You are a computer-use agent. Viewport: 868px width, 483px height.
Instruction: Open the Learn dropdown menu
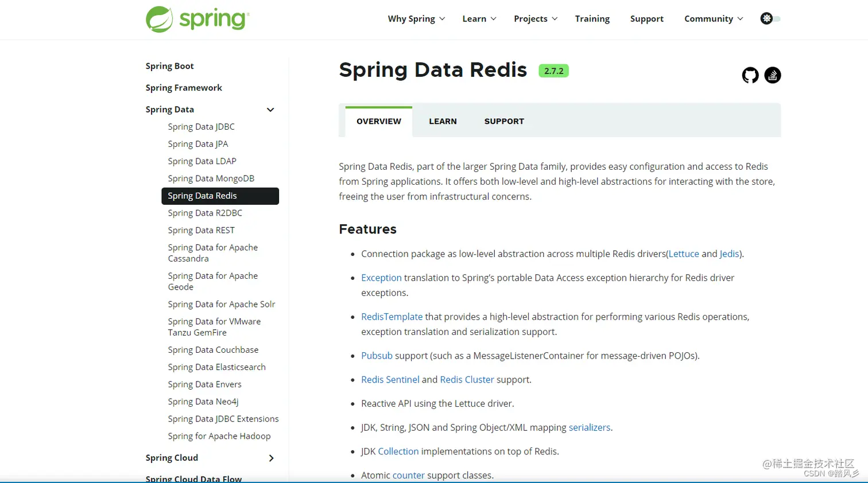click(x=479, y=19)
